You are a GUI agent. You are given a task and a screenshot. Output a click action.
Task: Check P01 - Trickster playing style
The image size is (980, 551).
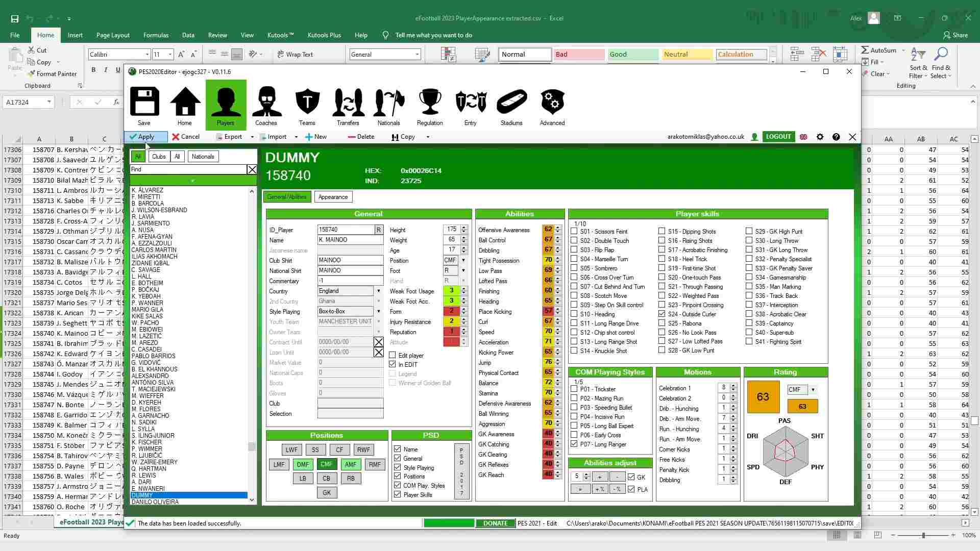coord(574,389)
